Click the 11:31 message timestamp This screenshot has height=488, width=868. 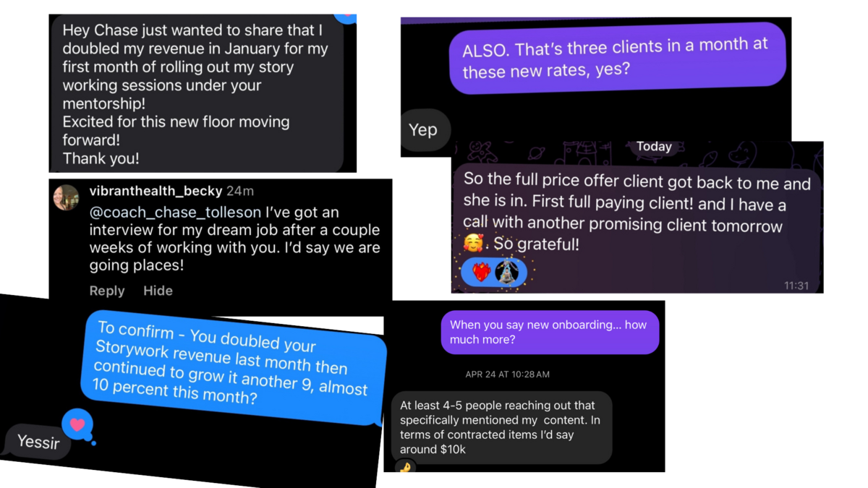point(796,286)
